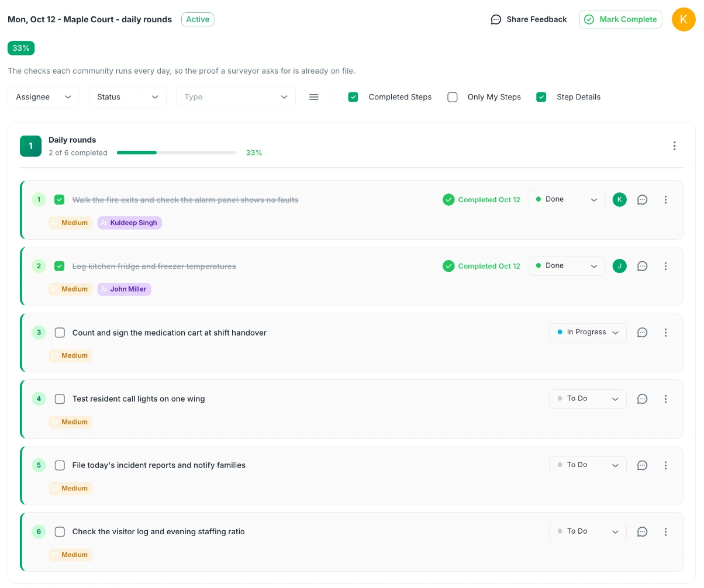Uncheck the fridge and freezer temperatures checkbox

pos(60,266)
